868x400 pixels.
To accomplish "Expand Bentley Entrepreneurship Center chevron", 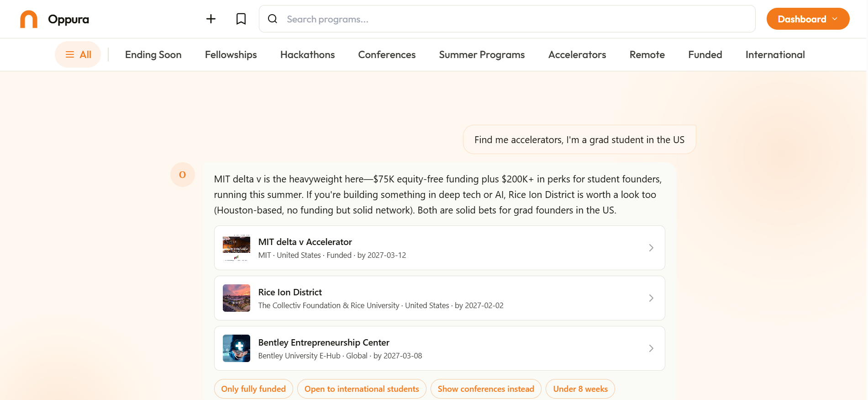I will click(x=651, y=348).
